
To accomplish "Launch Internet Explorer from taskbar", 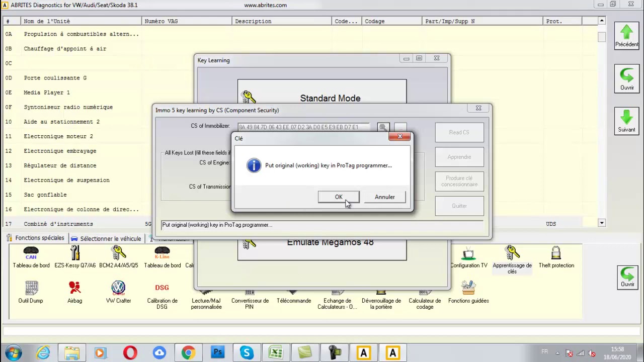I will (43, 353).
